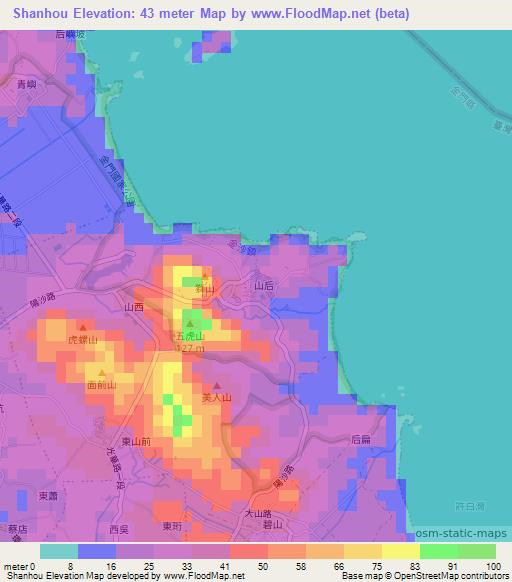Select the light green 91–100 meter swatch

[477, 551]
